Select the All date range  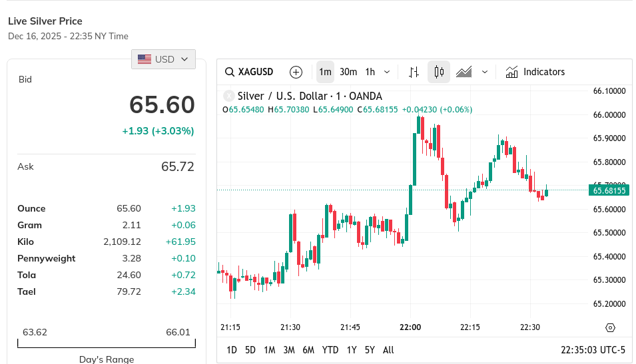(x=388, y=350)
